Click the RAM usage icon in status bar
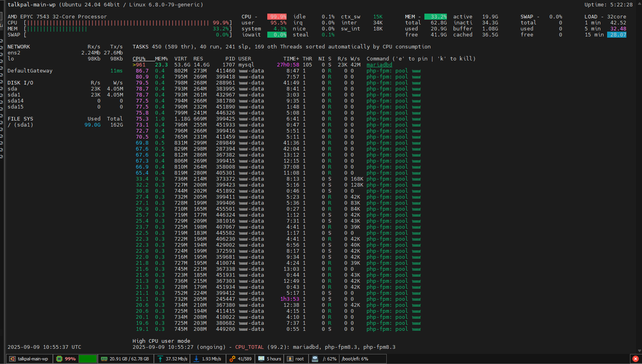The width and height of the screenshot is (642, 364). pos(104,359)
